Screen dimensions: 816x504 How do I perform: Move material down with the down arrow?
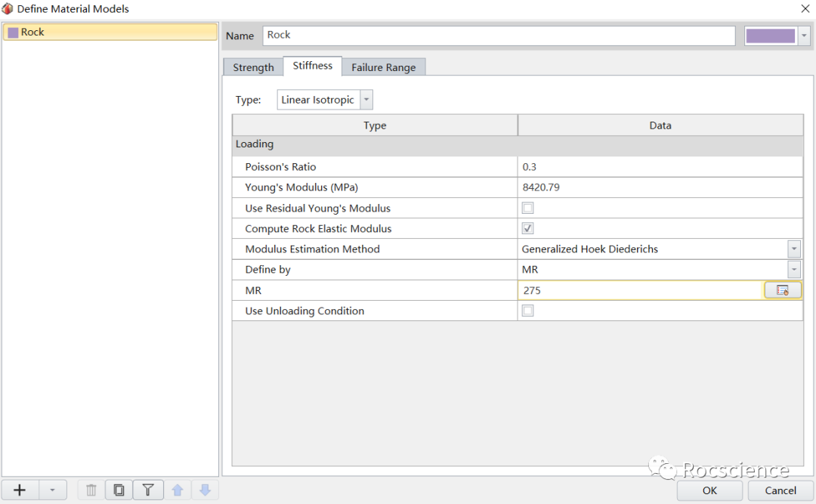(205, 490)
